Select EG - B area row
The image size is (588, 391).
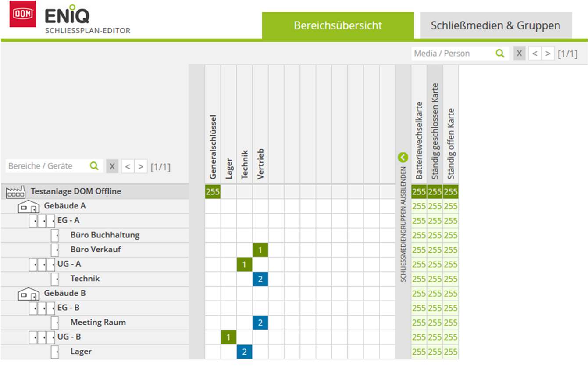click(95, 308)
